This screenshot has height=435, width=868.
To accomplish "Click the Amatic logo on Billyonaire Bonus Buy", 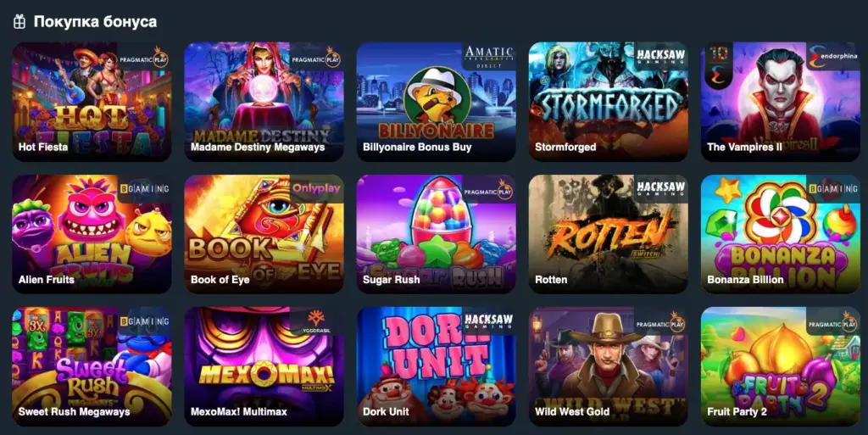I will pyautogui.click(x=489, y=57).
